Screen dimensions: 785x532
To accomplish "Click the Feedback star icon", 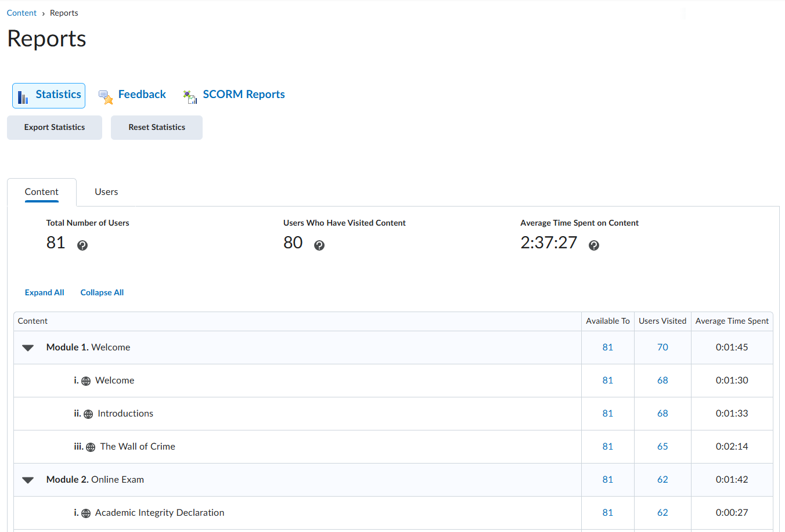I will click(106, 97).
